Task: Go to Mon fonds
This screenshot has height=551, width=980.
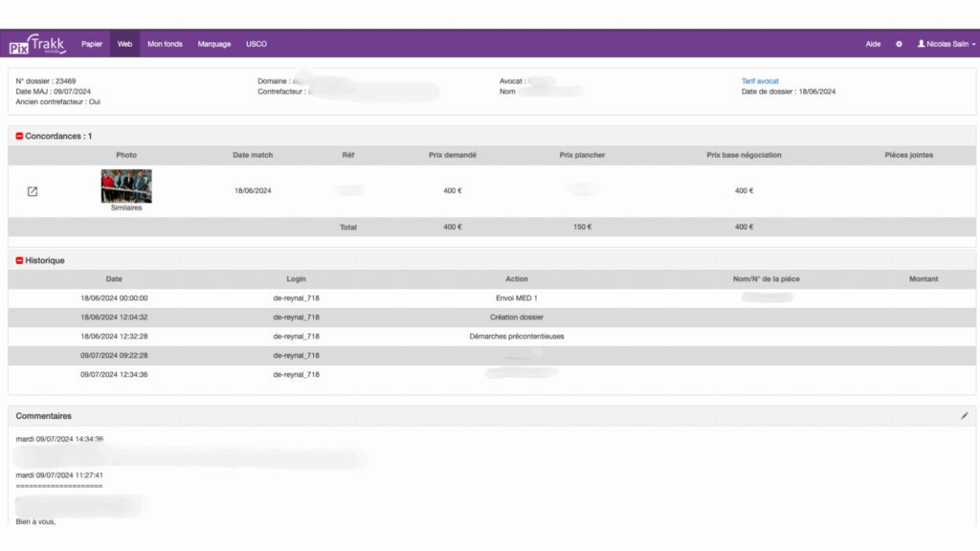Action: [165, 44]
